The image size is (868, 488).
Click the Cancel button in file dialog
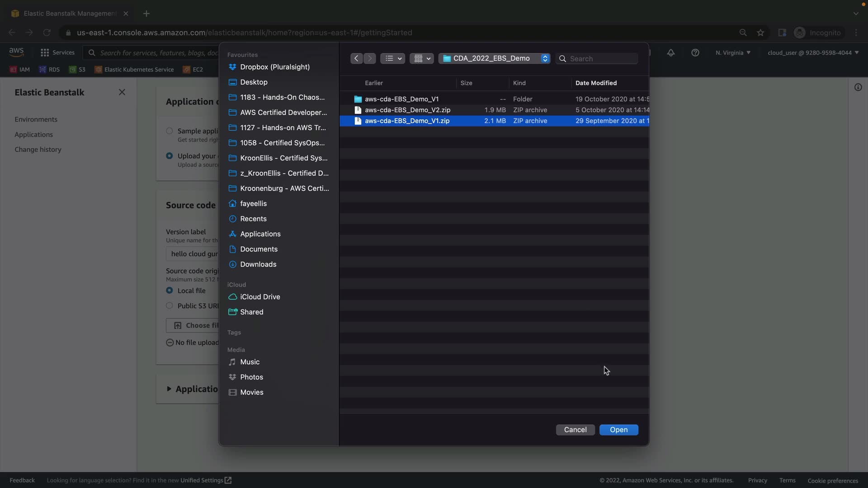575,430
